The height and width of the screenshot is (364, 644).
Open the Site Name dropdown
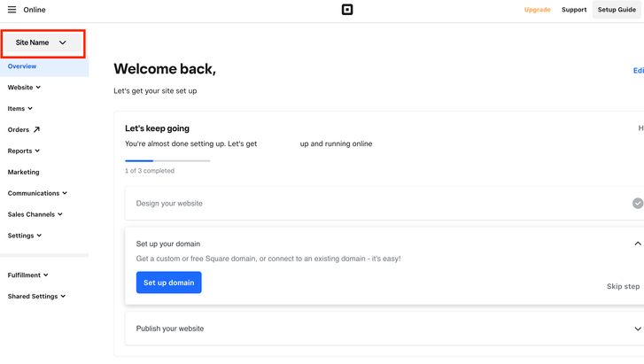pyautogui.click(x=42, y=43)
